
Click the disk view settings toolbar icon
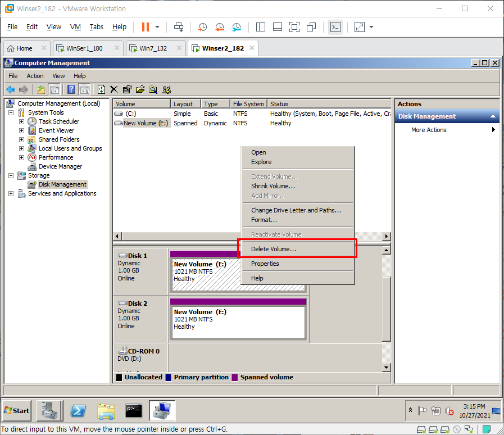pos(166,89)
